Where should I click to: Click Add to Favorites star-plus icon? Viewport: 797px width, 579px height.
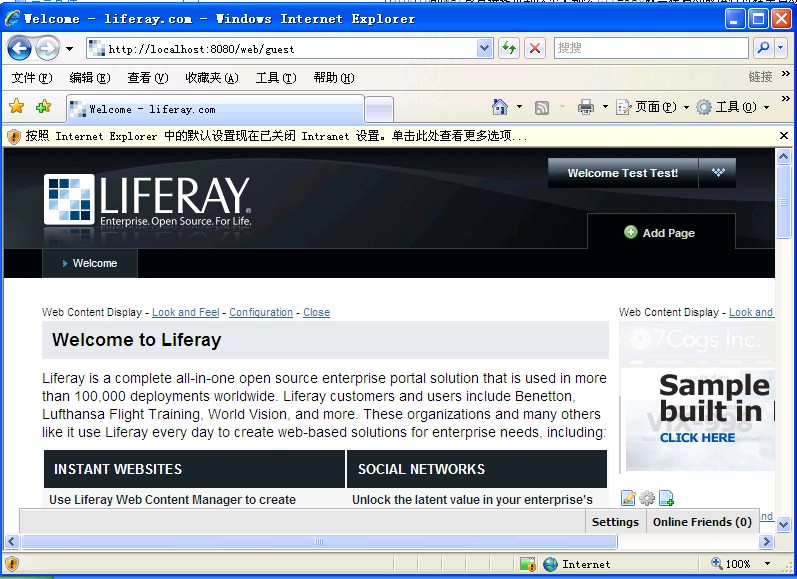[x=44, y=106]
